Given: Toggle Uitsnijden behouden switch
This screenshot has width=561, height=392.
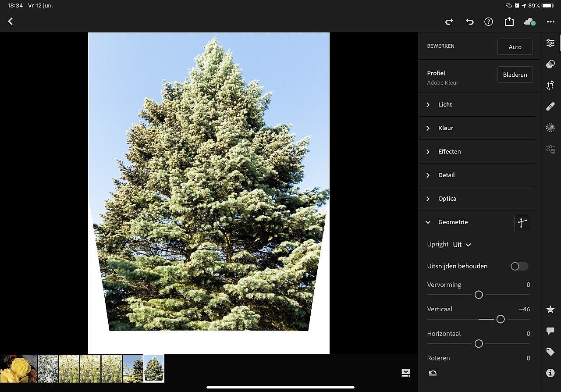Looking at the screenshot, I should pos(519,266).
